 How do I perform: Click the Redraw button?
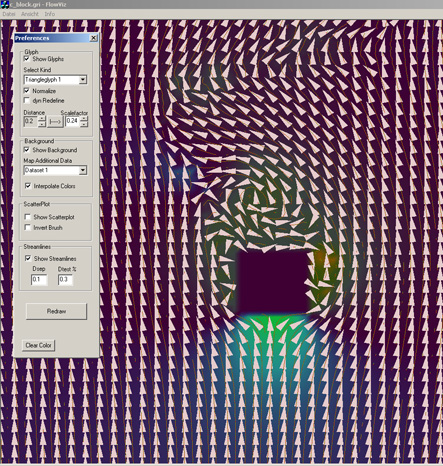[56, 311]
